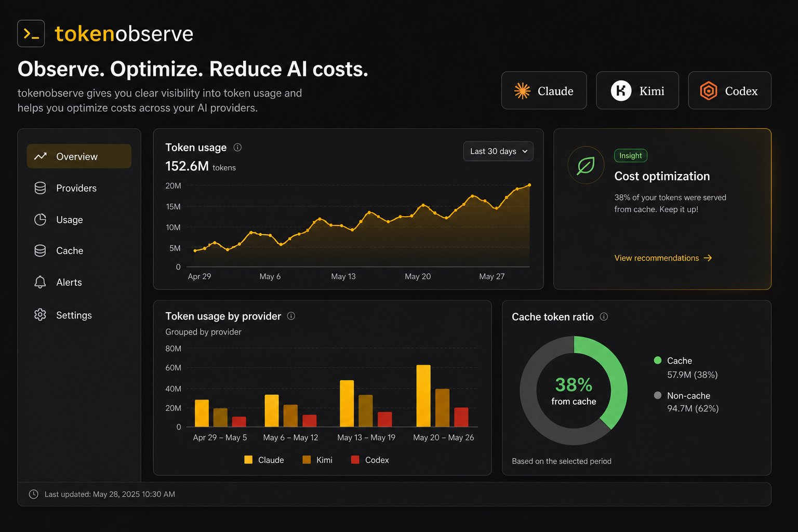Click the clock icon near Last updated

33,494
